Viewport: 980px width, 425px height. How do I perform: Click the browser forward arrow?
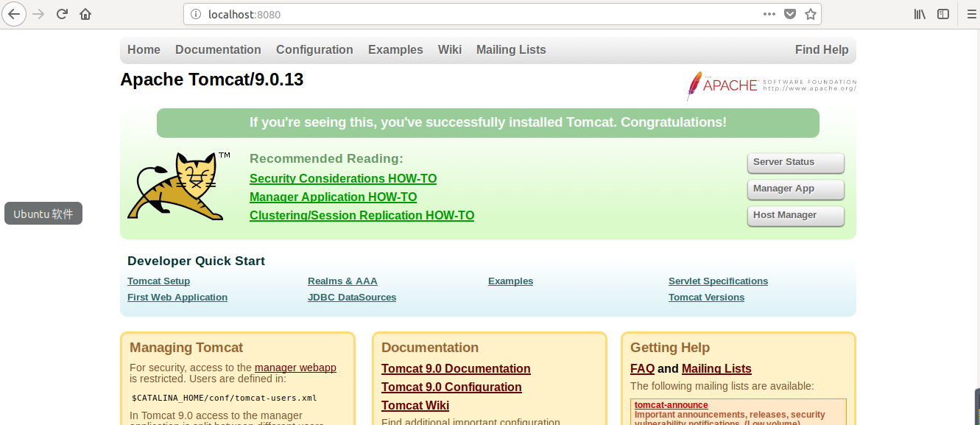(x=38, y=14)
